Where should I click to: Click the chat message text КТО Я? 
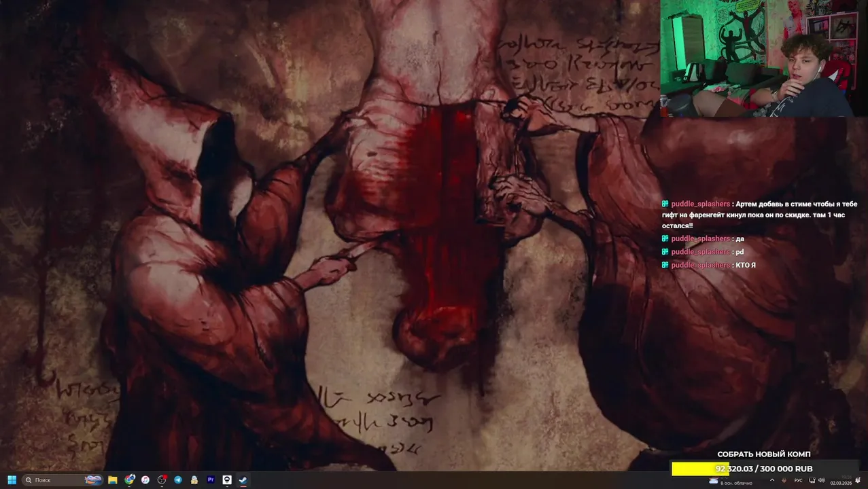tap(746, 265)
